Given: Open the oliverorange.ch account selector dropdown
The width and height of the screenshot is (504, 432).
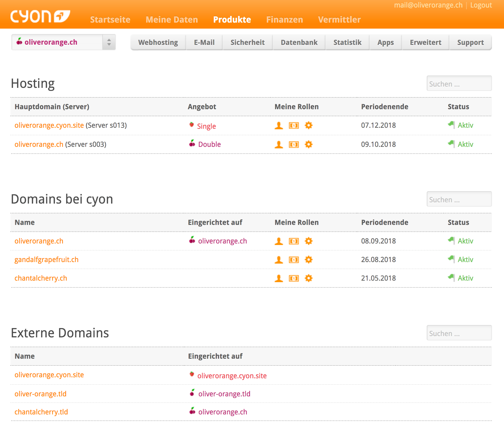Looking at the screenshot, I should 63,42.
